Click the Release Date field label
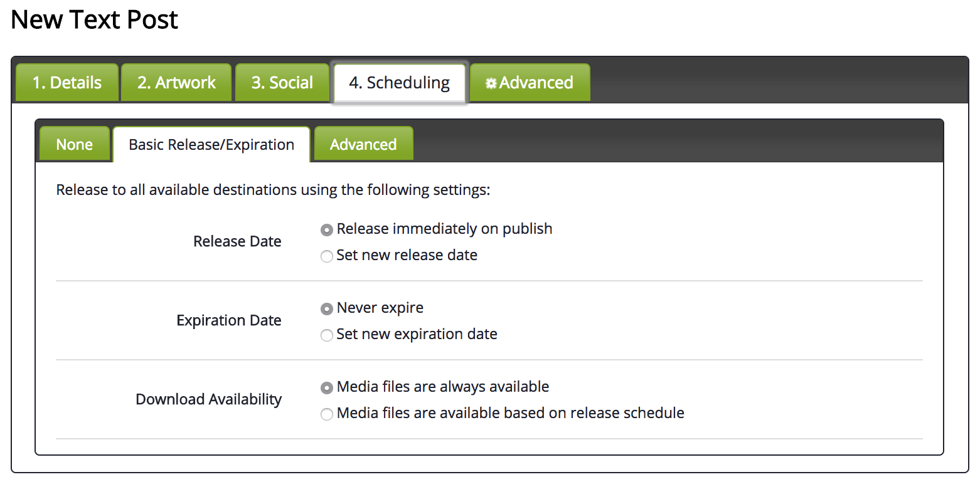This screenshot has width=980, height=477. coord(237,241)
